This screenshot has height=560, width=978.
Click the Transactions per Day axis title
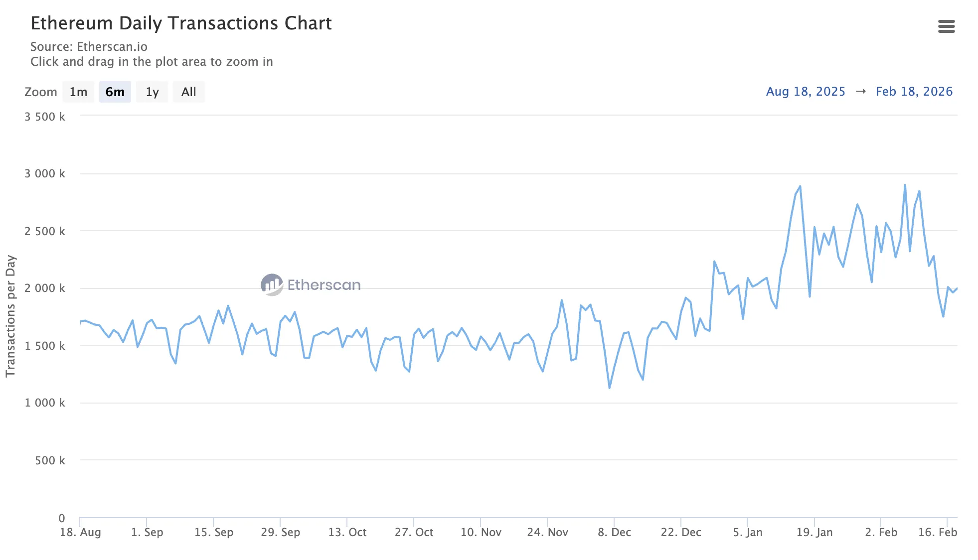tap(10, 316)
